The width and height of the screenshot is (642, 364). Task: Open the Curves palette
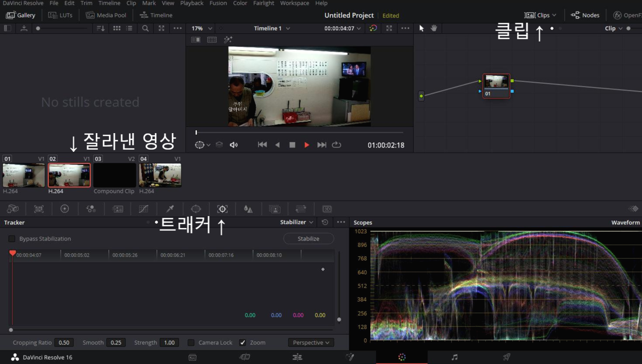point(143,209)
